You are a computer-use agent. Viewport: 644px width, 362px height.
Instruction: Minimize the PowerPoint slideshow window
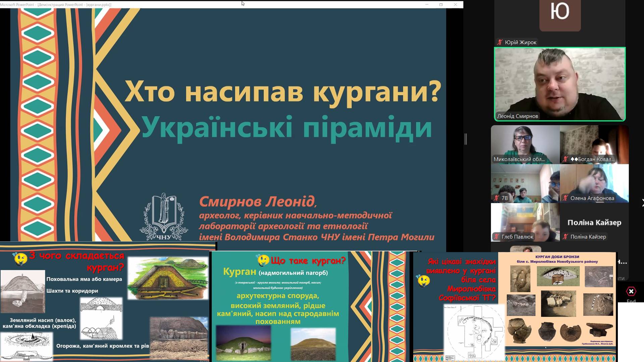tap(427, 4)
